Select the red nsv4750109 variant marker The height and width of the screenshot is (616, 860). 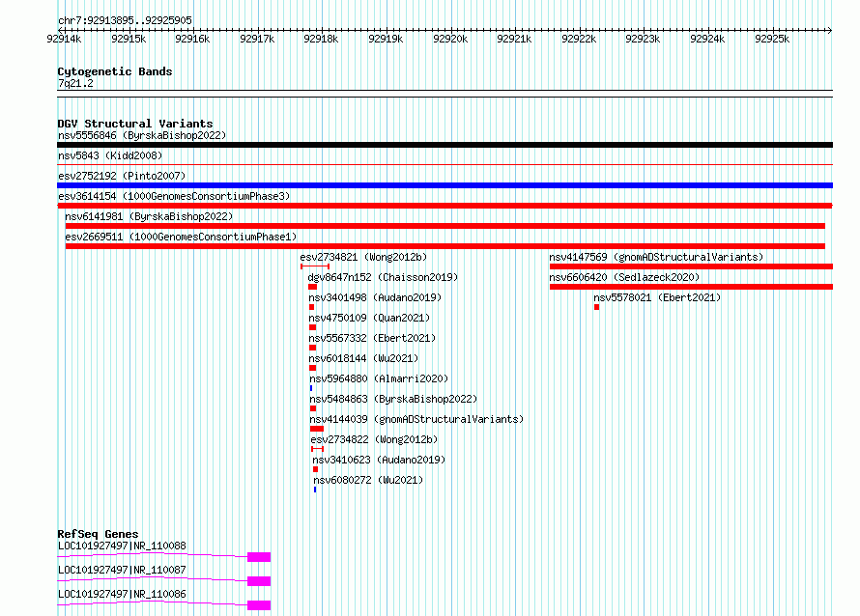coord(313,327)
